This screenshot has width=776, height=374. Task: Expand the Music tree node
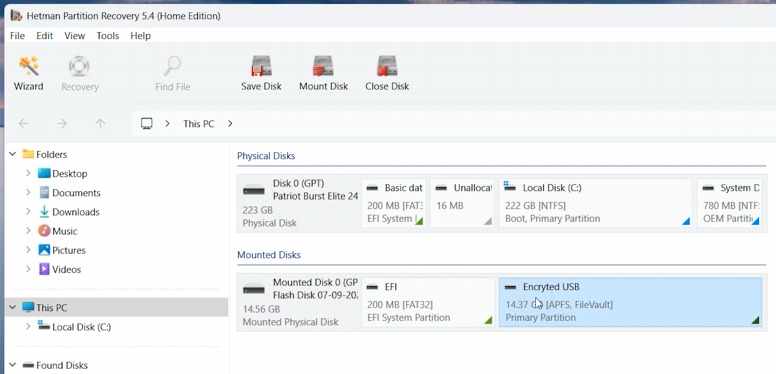click(x=28, y=231)
